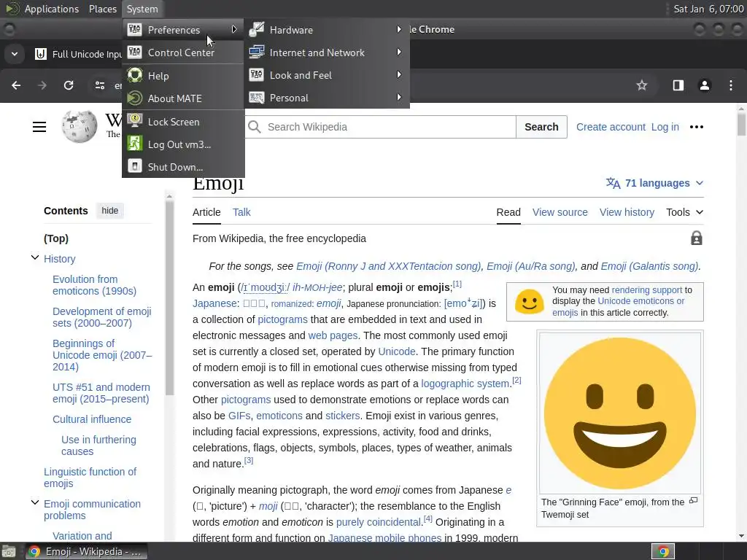The width and height of the screenshot is (747, 560).
Task: Follow the pictograms link in first paragraph
Action: tap(282, 319)
